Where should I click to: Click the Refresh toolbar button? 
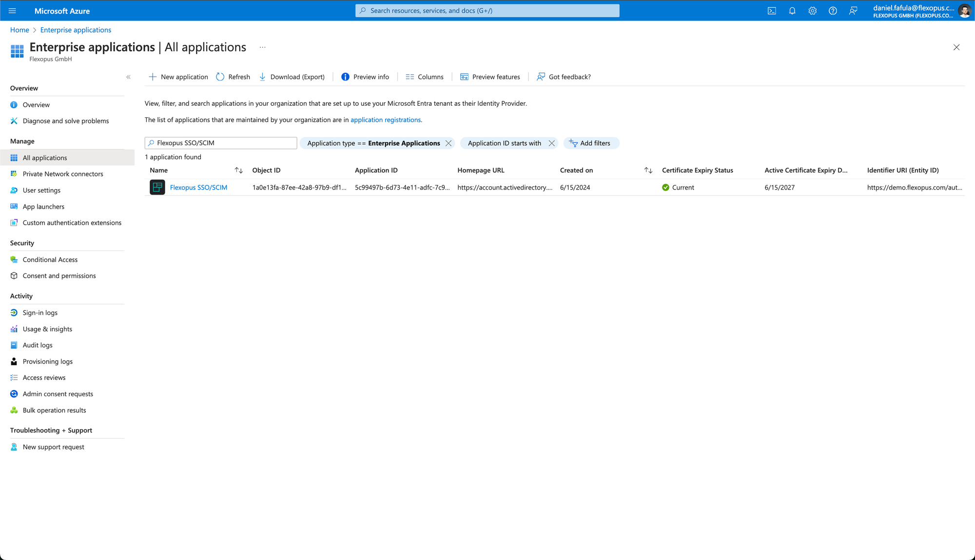233,77
